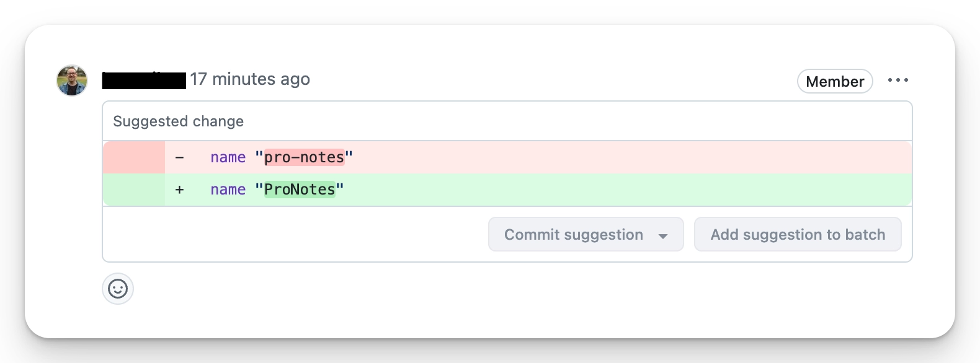Click the name keyword on the added line
The width and height of the screenshot is (980, 363).
click(x=228, y=190)
